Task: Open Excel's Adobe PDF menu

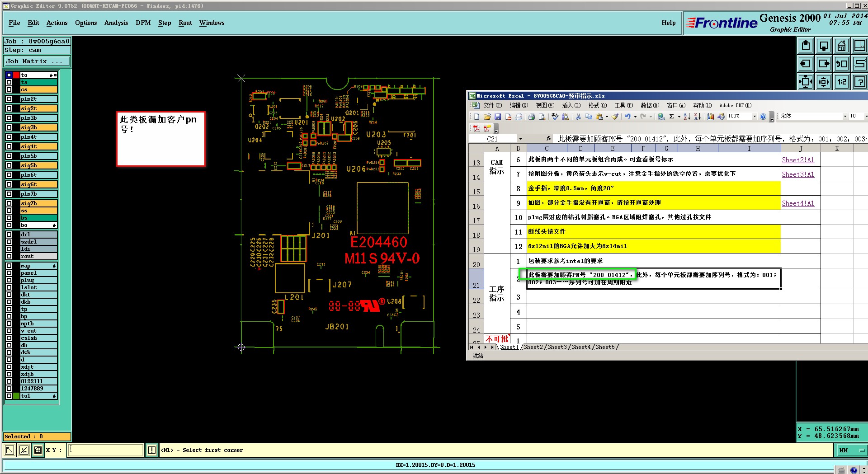Action: [x=736, y=105]
